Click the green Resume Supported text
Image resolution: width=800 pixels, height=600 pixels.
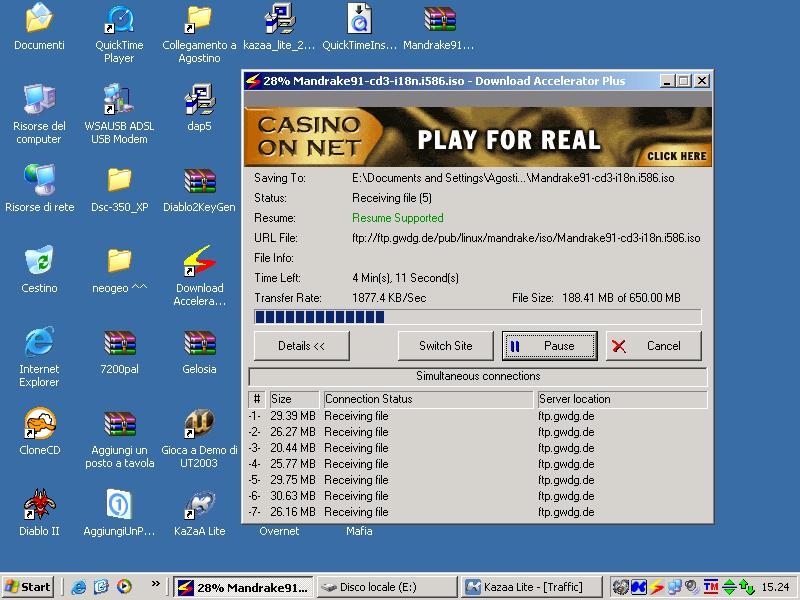pyautogui.click(x=397, y=218)
